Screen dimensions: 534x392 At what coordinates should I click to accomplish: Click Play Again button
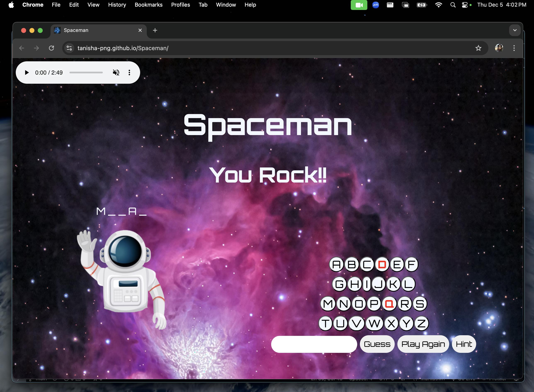423,344
